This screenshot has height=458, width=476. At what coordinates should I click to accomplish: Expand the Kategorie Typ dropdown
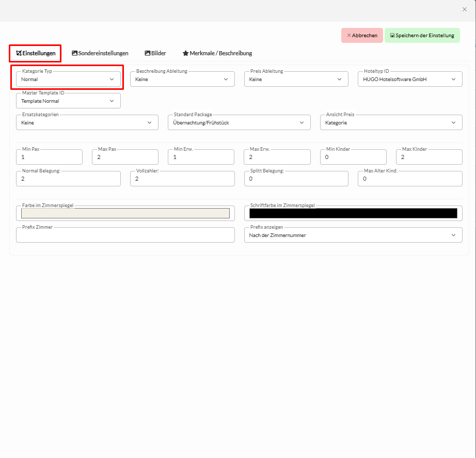[68, 80]
